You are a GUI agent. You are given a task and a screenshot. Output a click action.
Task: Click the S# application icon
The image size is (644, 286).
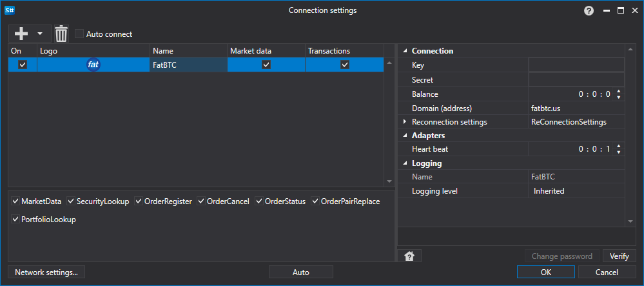(10, 11)
